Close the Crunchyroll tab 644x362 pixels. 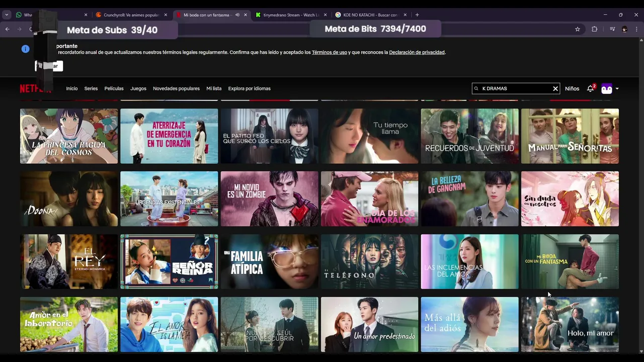tap(166, 15)
